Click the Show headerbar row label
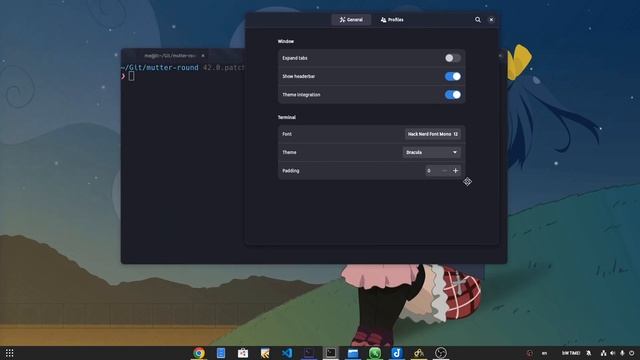The height and width of the screenshot is (360, 640). click(x=298, y=76)
